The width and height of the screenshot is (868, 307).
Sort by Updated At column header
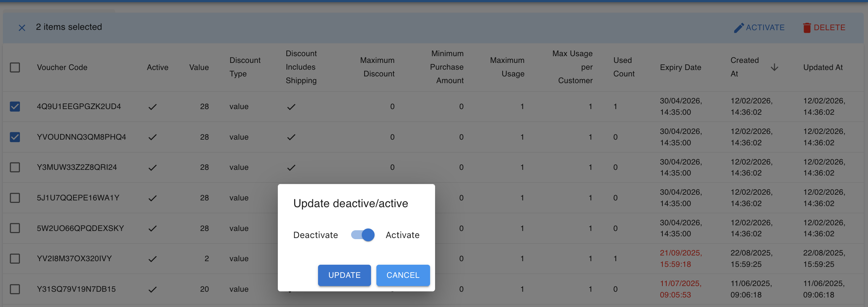pyautogui.click(x=822, y=67)
